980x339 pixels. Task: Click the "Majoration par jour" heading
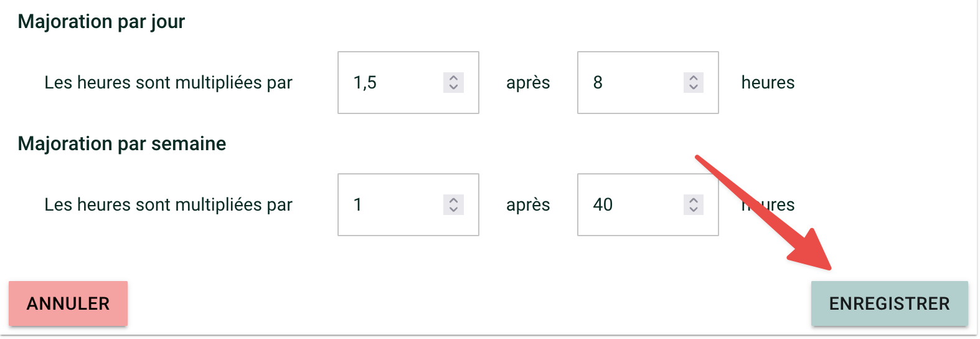[x=101, y=21]
